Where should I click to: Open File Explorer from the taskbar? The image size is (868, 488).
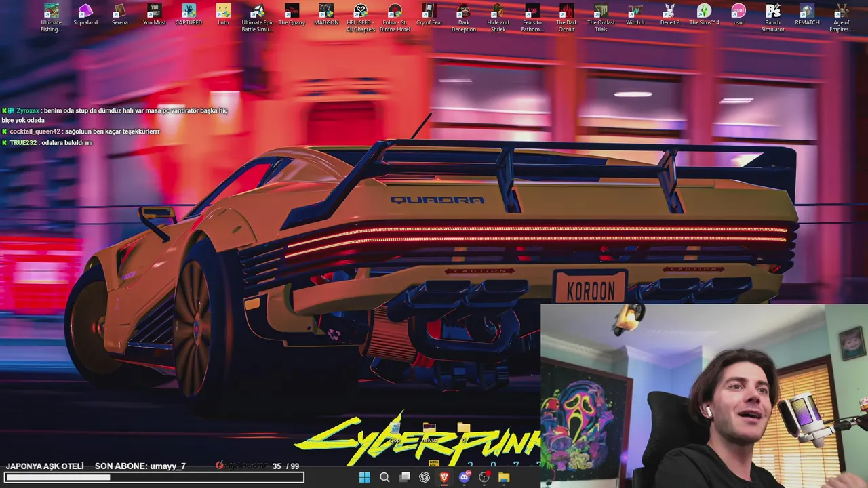tap(504, 477)
